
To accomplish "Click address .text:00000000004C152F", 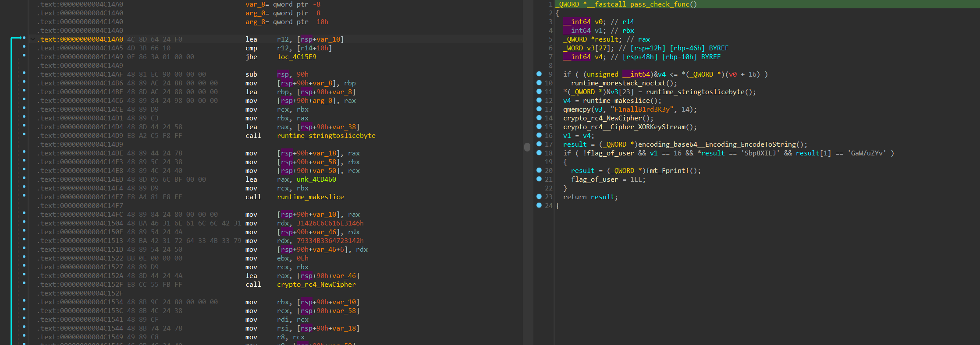I will [x=80, y=285].
